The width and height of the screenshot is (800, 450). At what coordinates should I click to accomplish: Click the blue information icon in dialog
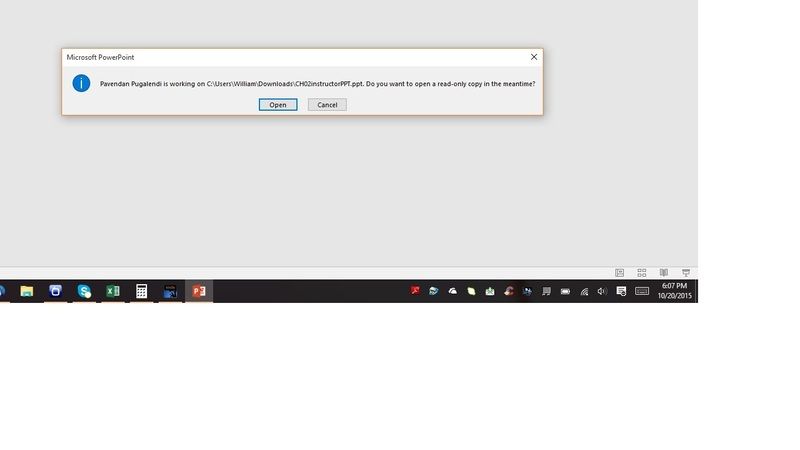[x=81, y=83]
